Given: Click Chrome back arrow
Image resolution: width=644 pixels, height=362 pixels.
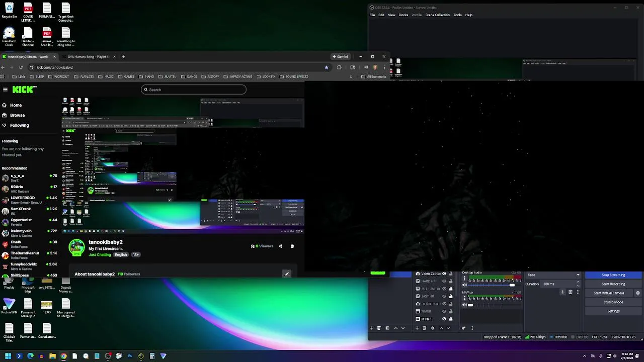Looking at the screenshot, I should (4, 67).
